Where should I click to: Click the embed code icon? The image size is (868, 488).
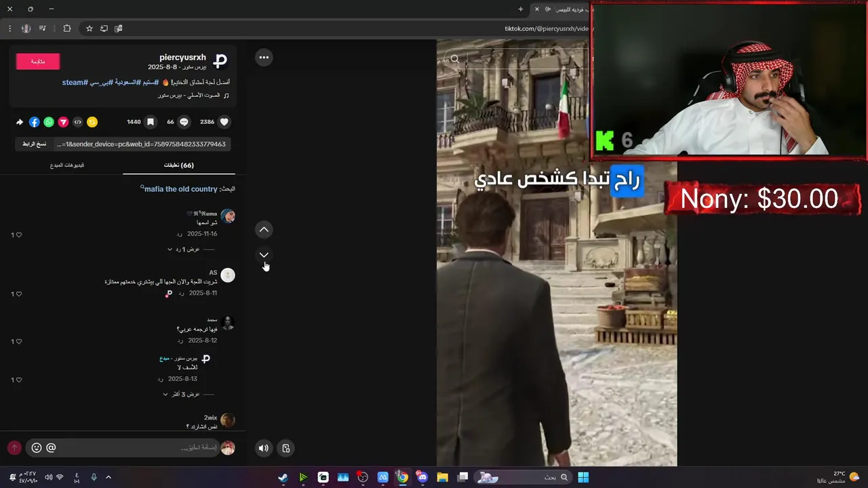point(77,122)
